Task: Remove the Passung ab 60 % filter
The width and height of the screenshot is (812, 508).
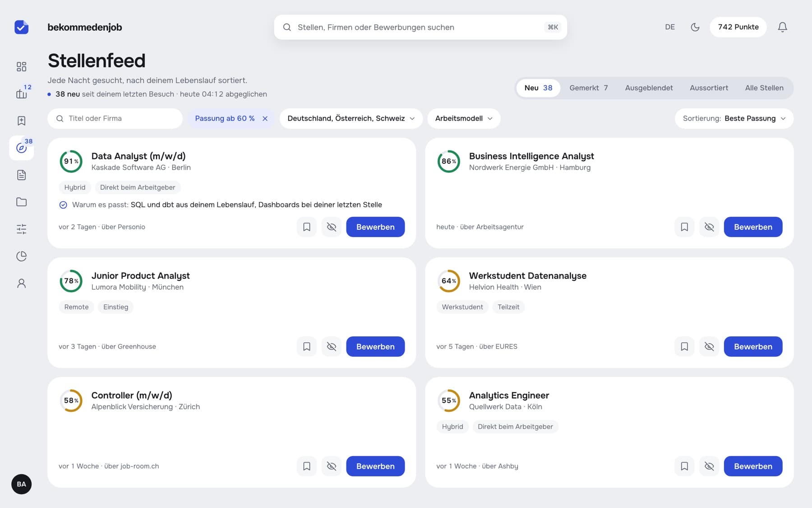Action: (x=265, y=118)
